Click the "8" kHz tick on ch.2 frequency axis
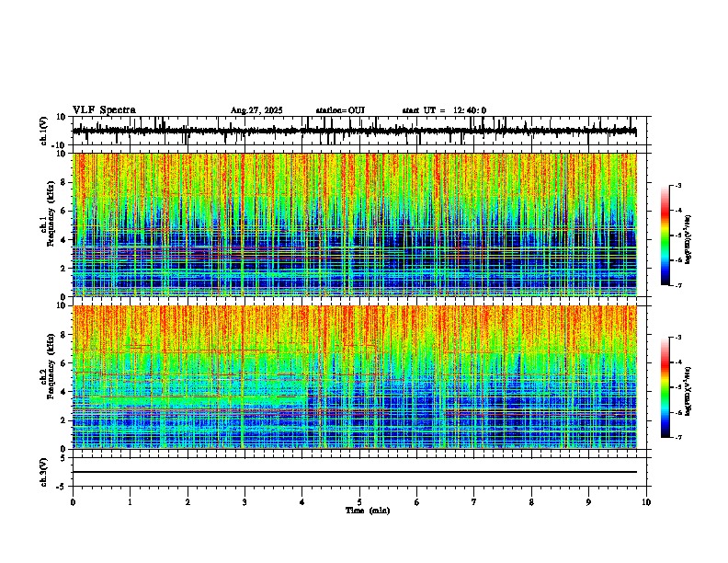 click(x=64, y=335)
